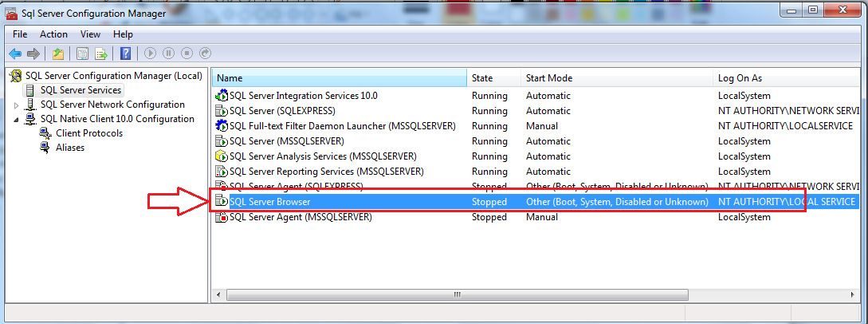
Task: Click Running state of Integration Services row
Action: click(x=489, y=95)
